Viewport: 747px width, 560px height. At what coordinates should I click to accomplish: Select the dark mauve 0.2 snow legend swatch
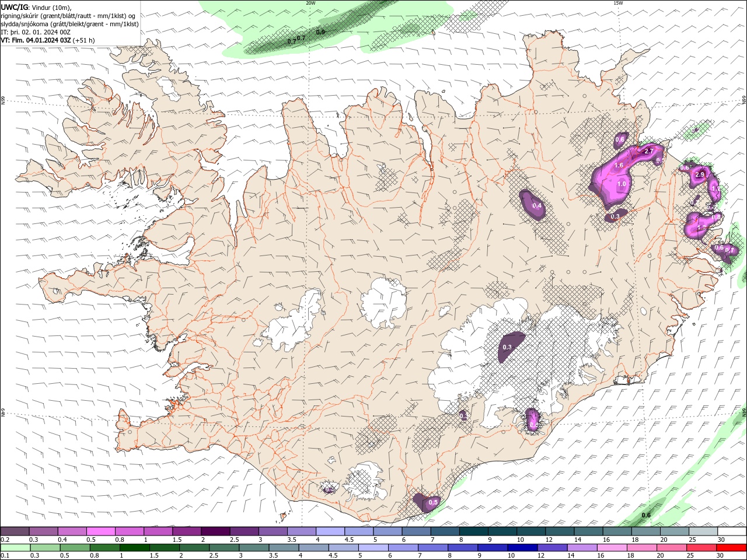click(15, 531)
